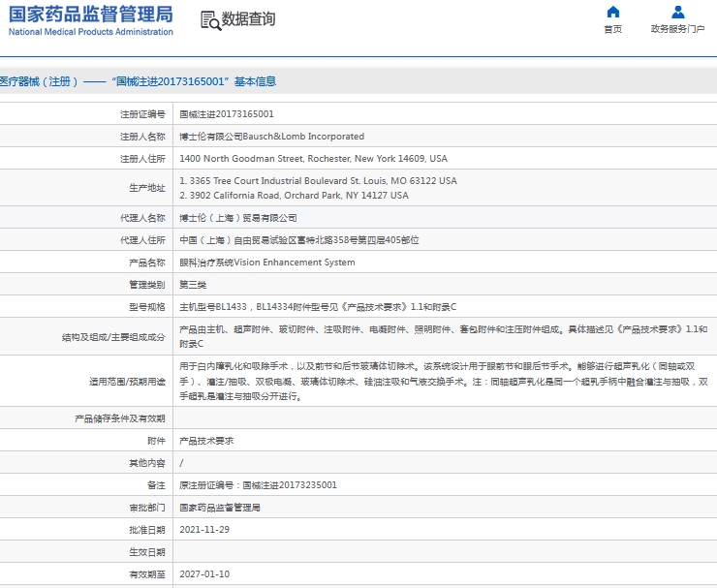Click the 批准日期 label

[x=146, y=530]
